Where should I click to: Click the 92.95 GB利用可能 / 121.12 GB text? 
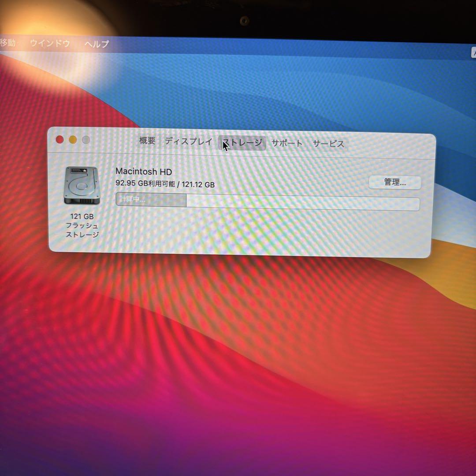pos(165,184)
